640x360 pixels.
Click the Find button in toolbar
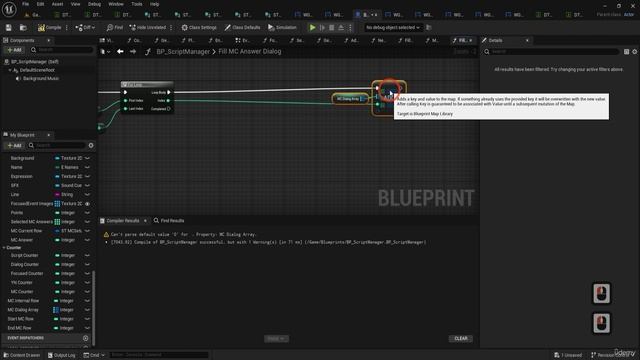point(115,27)
